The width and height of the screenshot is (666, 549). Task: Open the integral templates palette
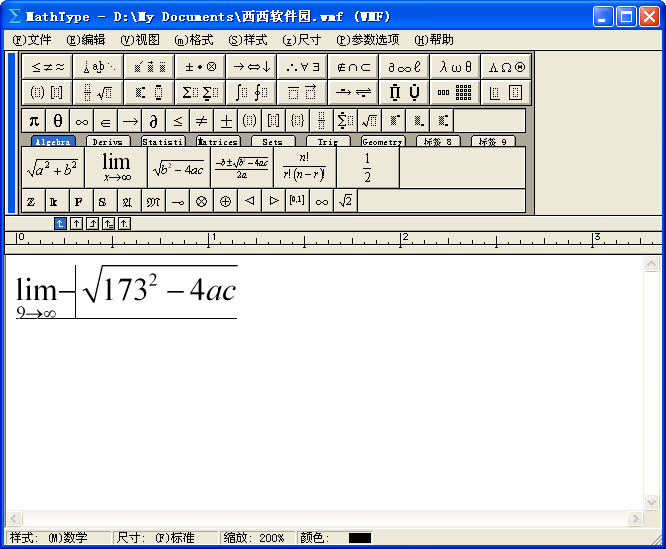[x=251, y=93]
